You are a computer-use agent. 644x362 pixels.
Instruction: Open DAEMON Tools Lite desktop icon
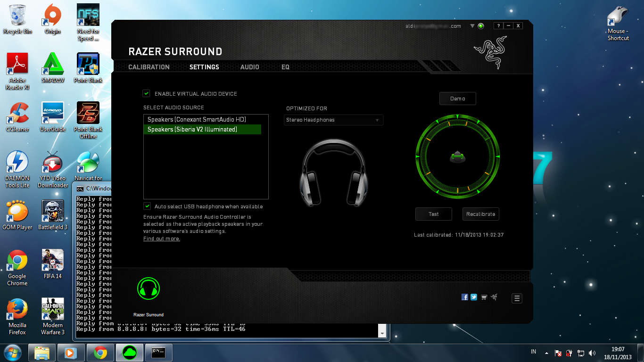[x=17, y=169]
